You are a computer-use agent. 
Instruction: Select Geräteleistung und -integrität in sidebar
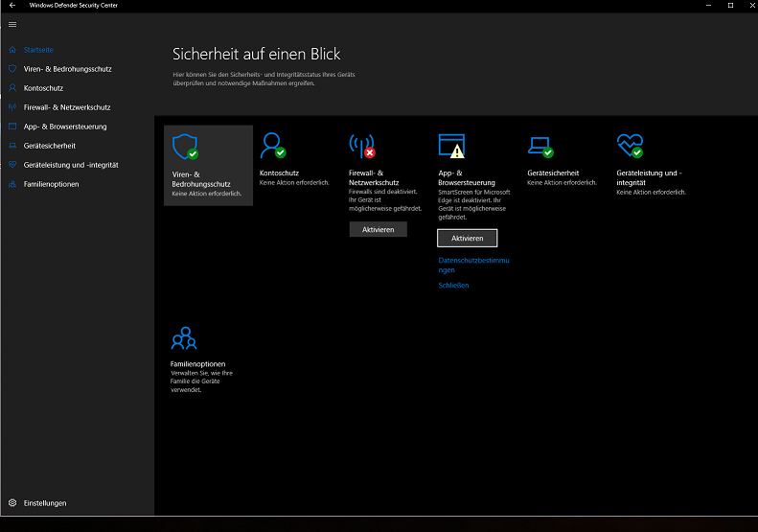[71, 165]
